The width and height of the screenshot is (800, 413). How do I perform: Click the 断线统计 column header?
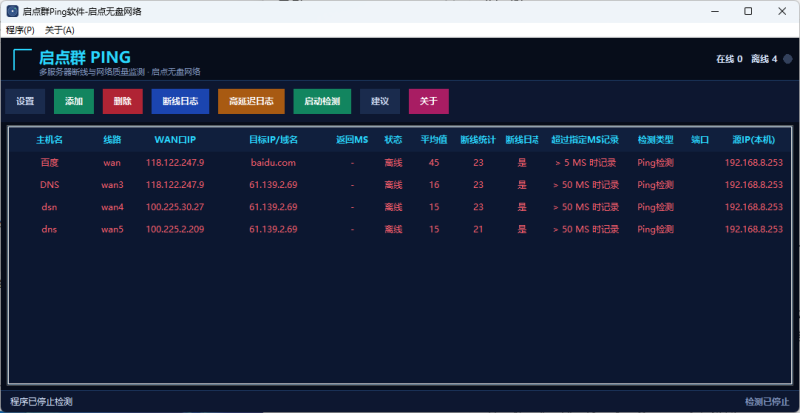tap(478, 140)
